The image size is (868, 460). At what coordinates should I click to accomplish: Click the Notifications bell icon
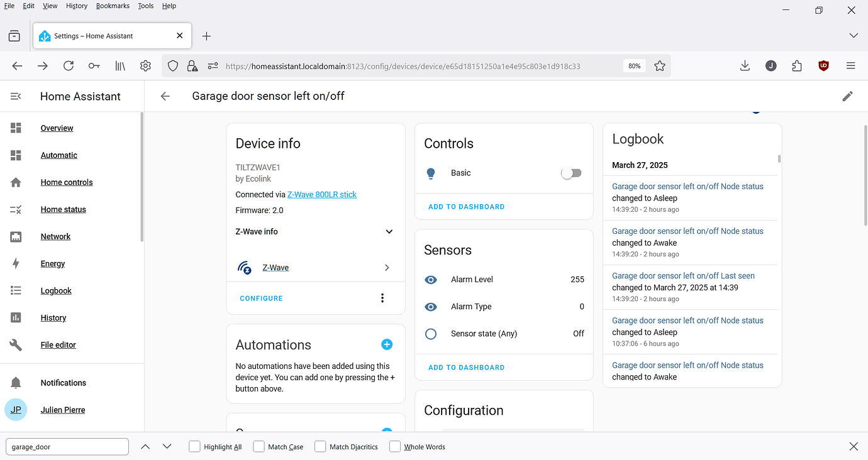(x=16, y=383)
